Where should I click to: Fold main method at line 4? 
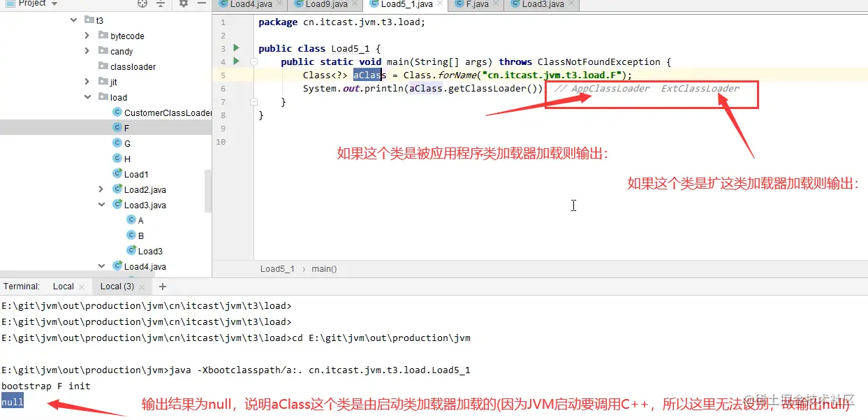point(254,62)
